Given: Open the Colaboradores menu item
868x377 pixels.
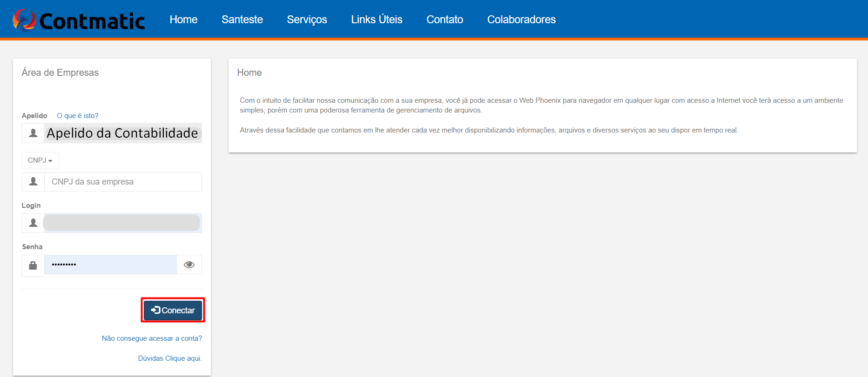Looking at the screenshot, I should coord(521,20).
